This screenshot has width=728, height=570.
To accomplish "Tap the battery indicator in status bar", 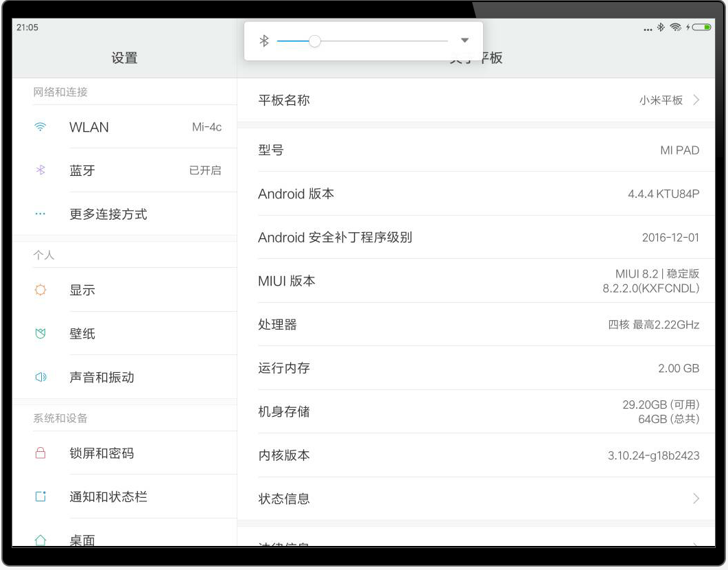I will tap(701, 27).
